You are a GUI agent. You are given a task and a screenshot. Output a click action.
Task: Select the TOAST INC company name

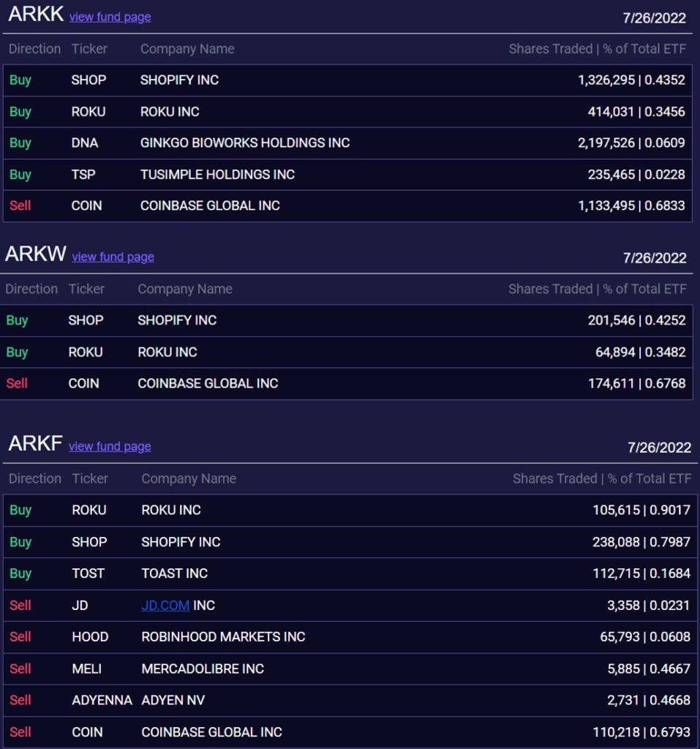(174, 573)
